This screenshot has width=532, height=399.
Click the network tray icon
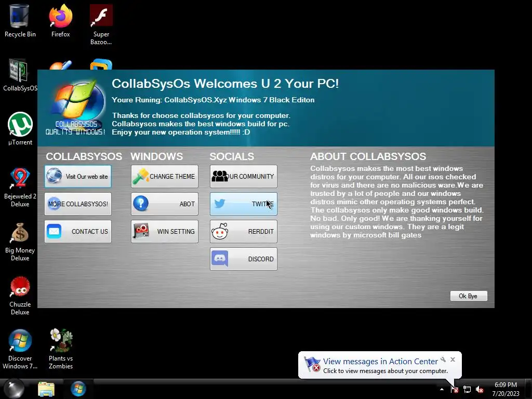tap(467, 390)
